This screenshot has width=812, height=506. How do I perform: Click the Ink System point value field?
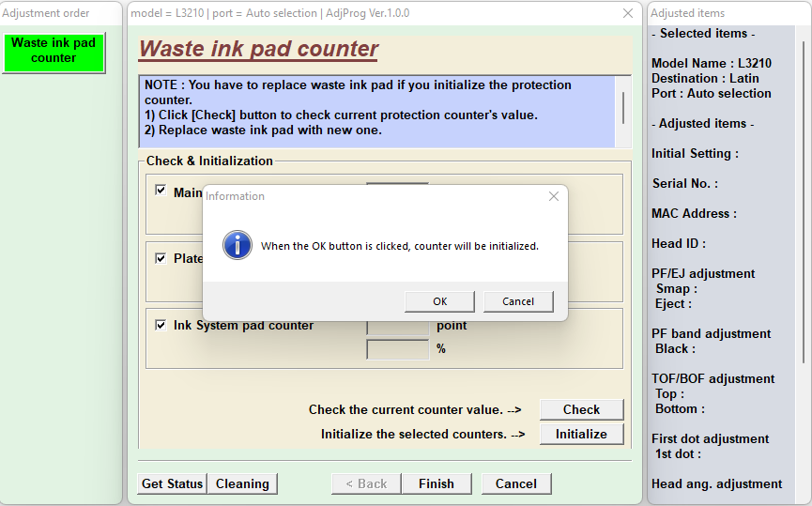397,326
